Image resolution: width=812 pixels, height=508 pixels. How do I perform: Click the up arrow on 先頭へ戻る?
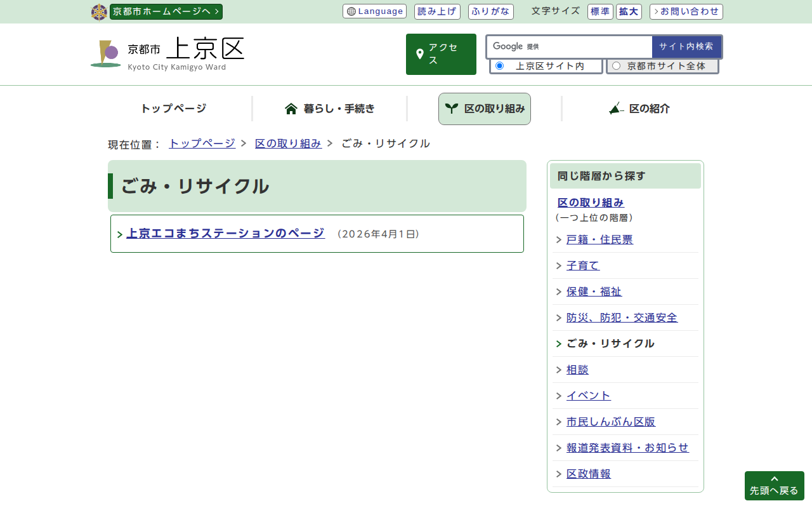click(774, 479)
